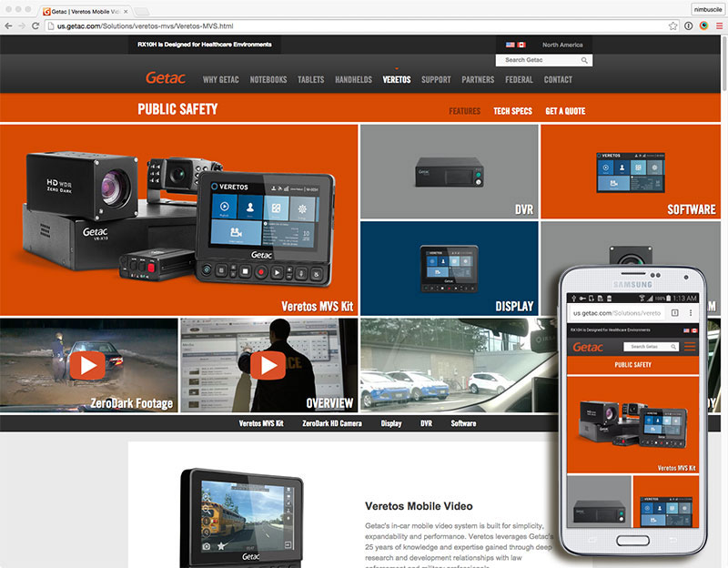
Task: Bookmark page with the star icon
Action: [x=672, y=26]
